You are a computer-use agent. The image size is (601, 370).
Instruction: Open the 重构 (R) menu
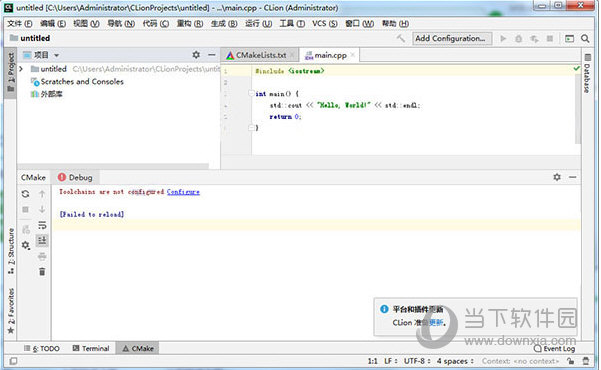click(x=190, y=23)
